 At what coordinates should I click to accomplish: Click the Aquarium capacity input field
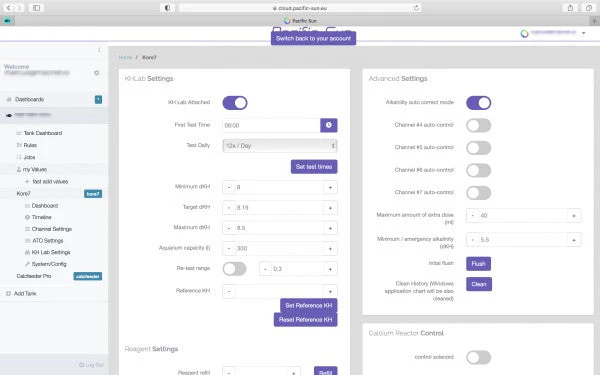tap(280, 248)
